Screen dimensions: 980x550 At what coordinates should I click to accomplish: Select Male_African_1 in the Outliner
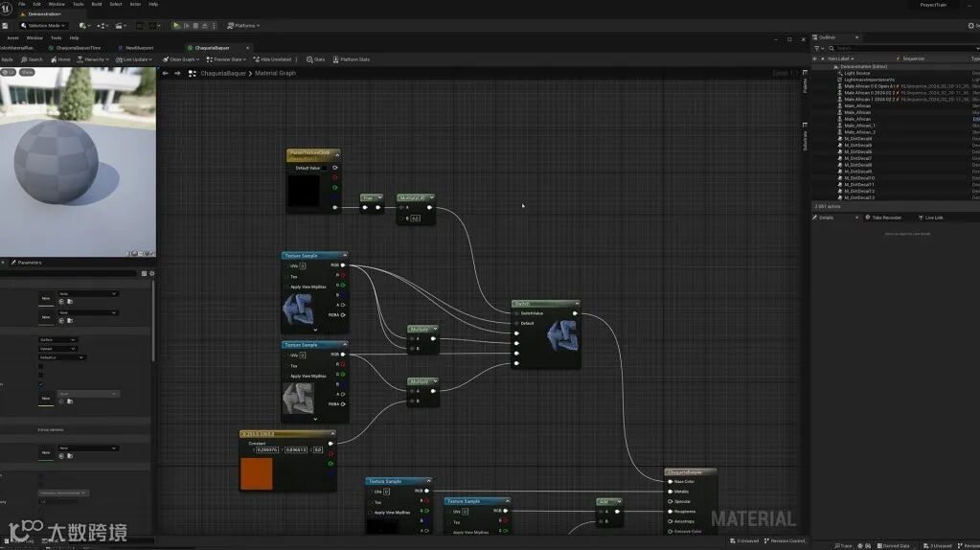coord(859,126)
